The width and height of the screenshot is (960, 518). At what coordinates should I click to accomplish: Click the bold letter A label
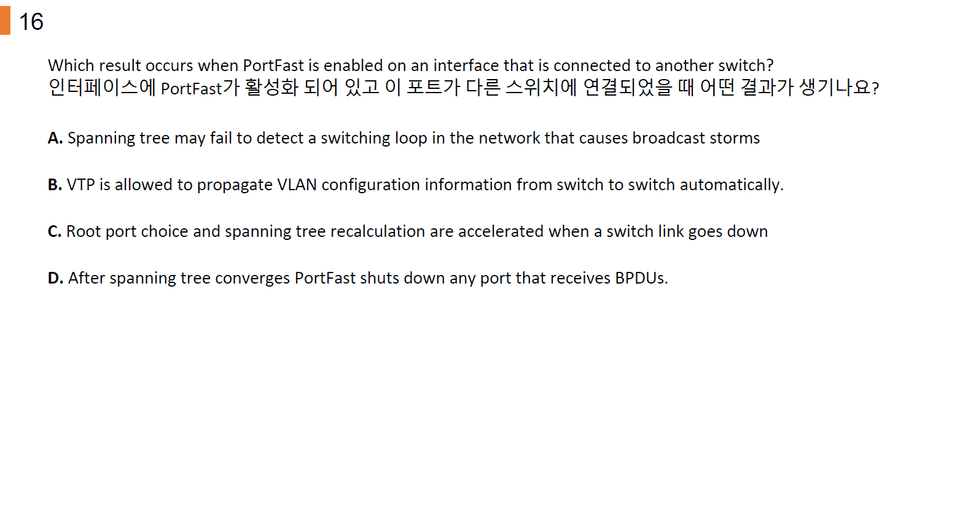(x=55, y=138)
